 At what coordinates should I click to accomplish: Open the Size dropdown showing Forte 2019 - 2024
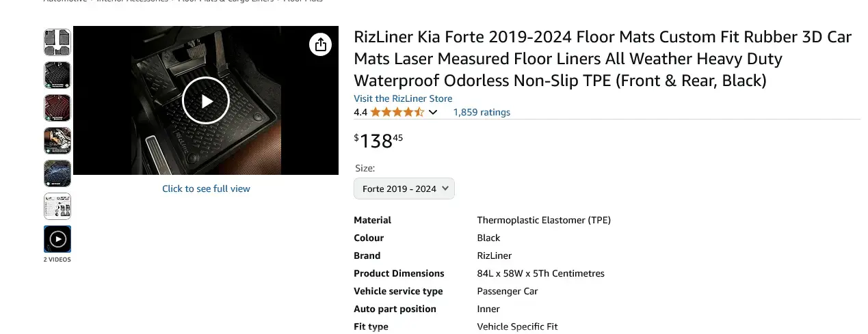pyautogui.click(x=404, y=189)
